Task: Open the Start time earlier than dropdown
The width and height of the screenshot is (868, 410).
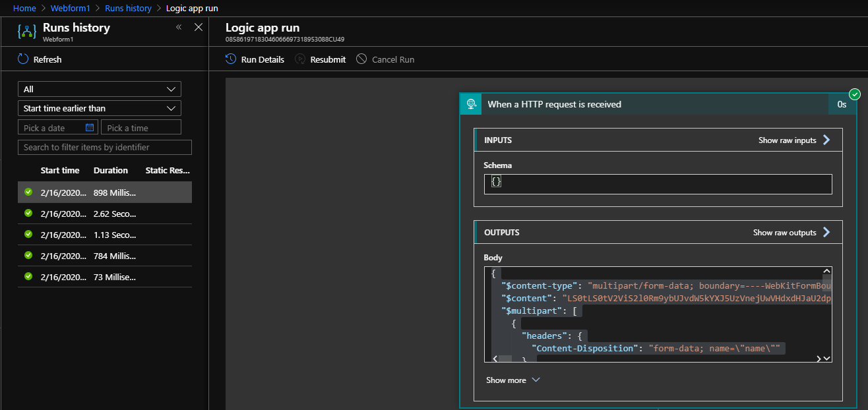Action: [100, 108]
